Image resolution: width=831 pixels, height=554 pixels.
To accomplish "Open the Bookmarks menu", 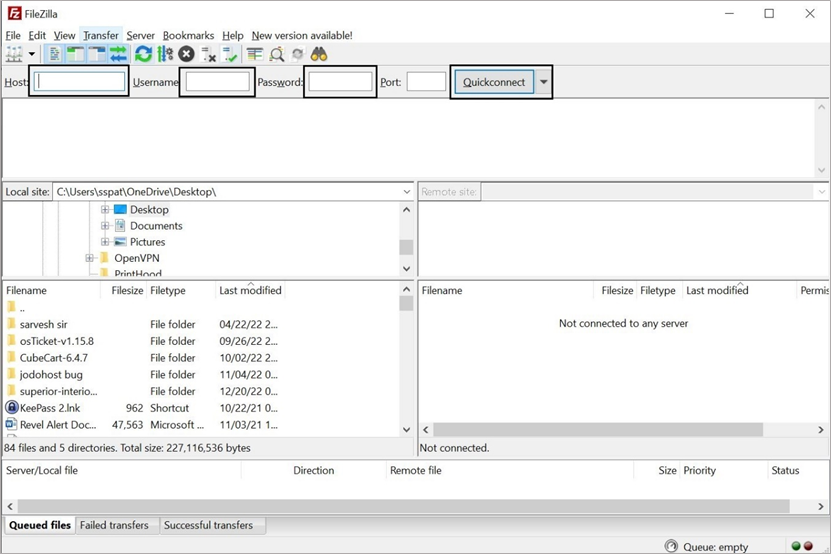I will tap(188, 36).
